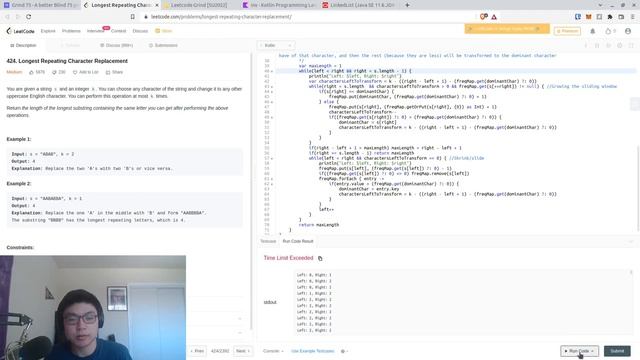This screenshot has width=640, height=360.
Task: Expand the Console panel dropdown
Action: 273,351
